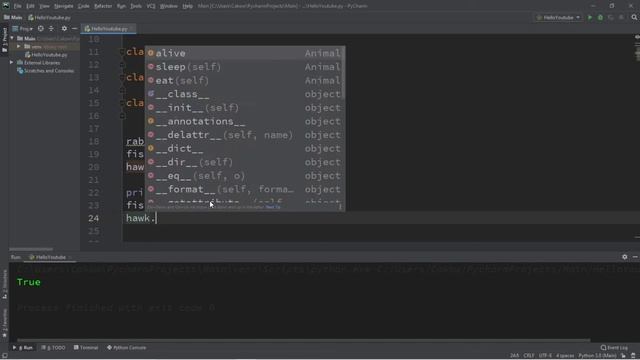Hide the Project panel with minus icon
This screenshot has width=640, height=360.
click(x=74, y=29)
